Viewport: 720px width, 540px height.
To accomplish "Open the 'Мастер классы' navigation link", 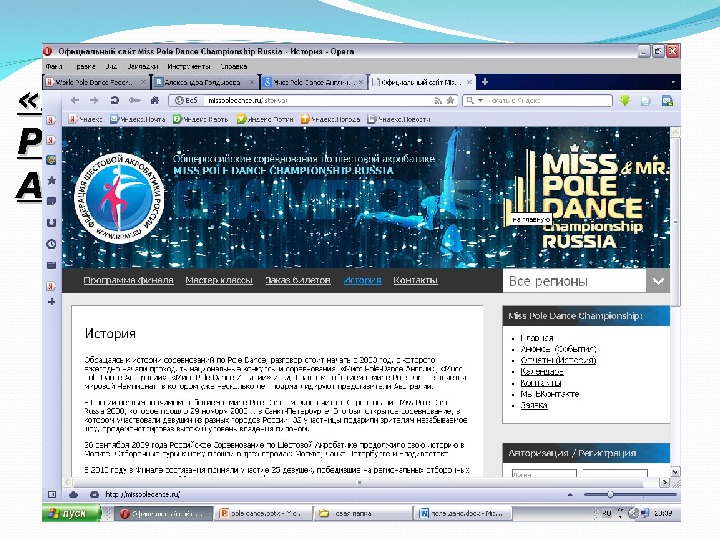I will tap(219, 280).
